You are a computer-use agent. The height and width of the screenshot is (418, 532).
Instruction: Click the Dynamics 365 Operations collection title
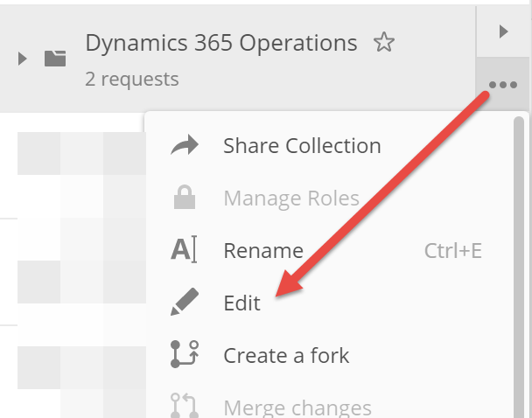(x=221, y=43)
